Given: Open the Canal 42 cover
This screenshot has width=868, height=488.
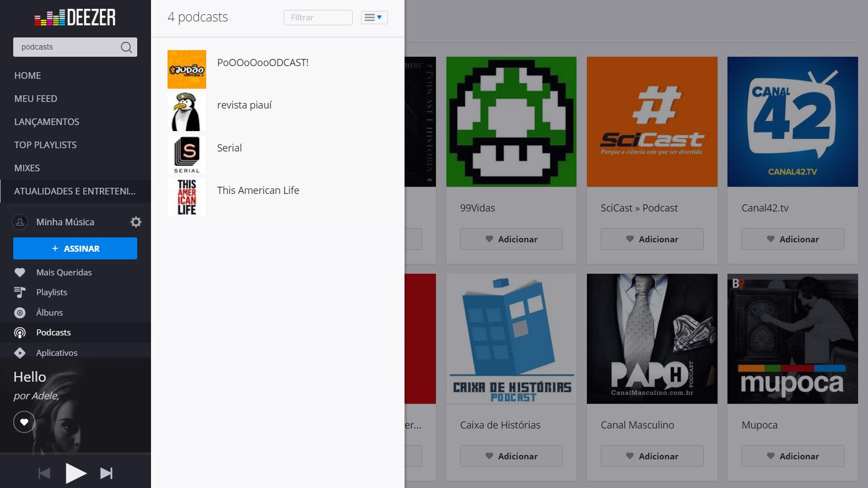Looking at the screenshot, I should [792, 122].
